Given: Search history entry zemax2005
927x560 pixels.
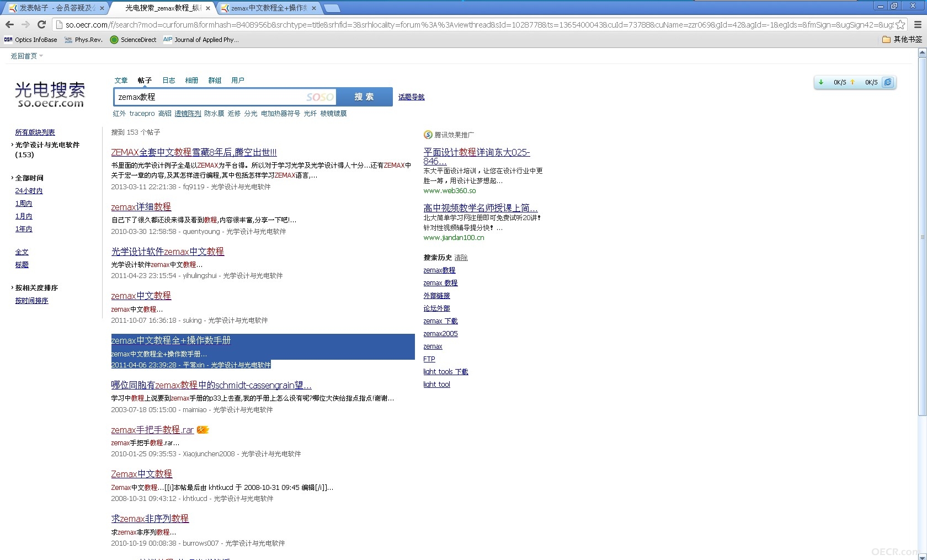Looking at the screenshot, I should click(x=440, y=334).
